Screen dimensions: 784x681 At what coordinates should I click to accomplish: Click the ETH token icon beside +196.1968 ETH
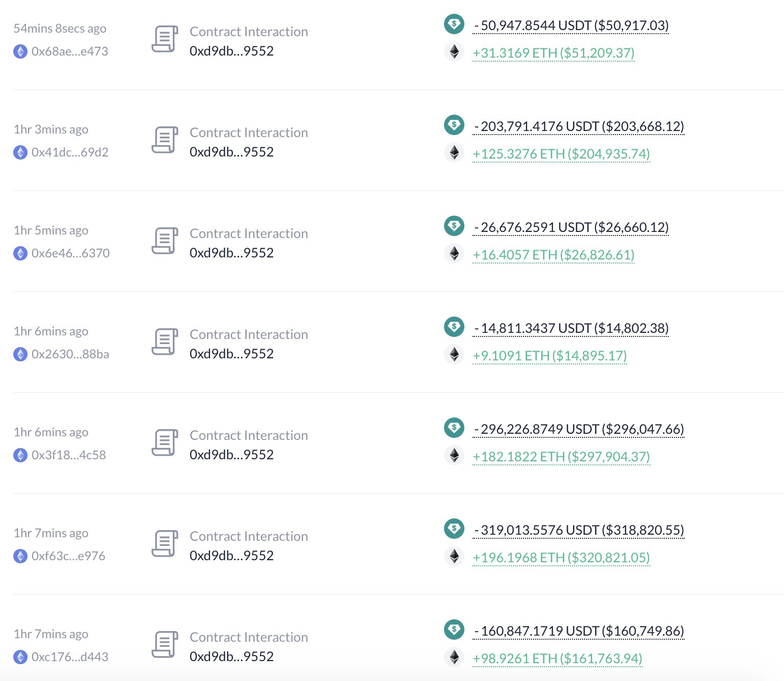(x=454, y=556)
